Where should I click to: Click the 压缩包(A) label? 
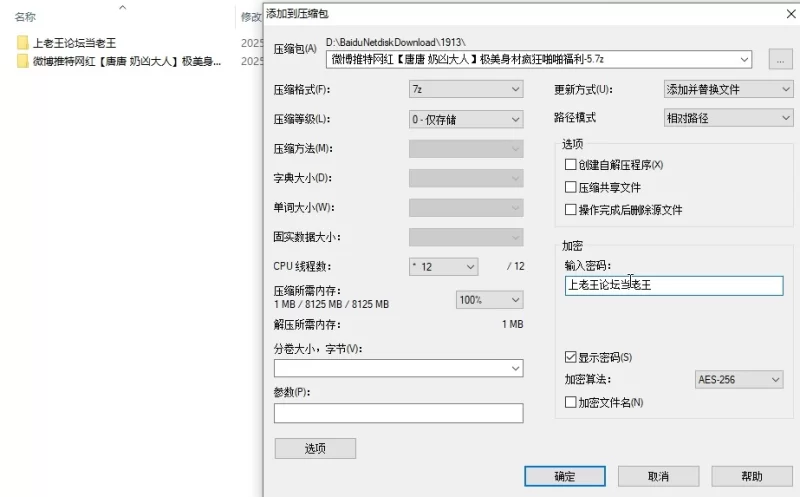coord(295,49)
